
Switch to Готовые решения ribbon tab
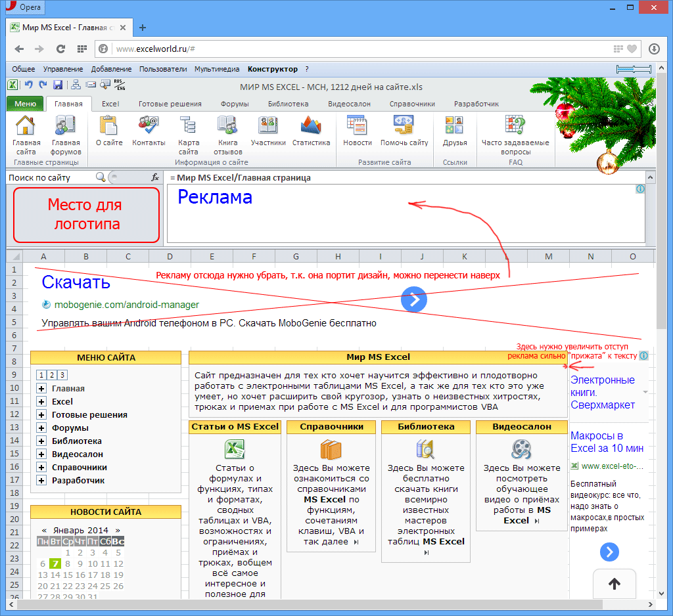[x=170, y=104]
